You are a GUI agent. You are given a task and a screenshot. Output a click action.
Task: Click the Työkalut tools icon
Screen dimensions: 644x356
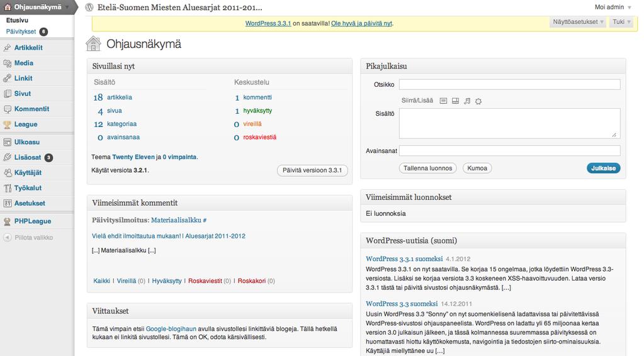point(7,188)
